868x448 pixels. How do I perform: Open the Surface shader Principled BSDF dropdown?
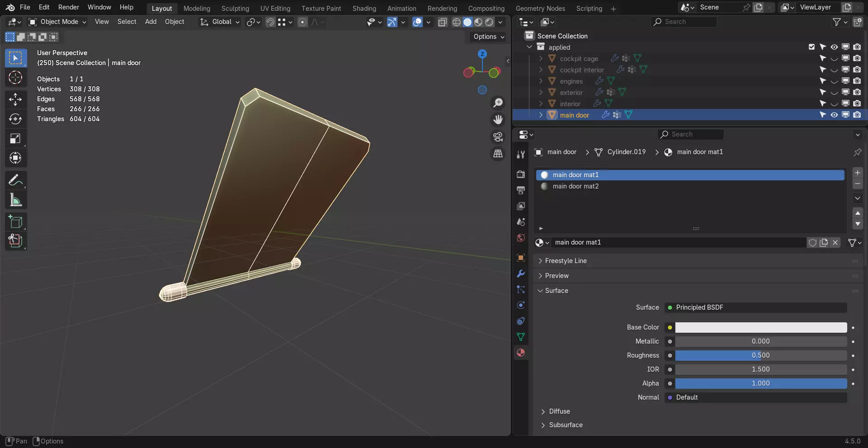[755, 307]
